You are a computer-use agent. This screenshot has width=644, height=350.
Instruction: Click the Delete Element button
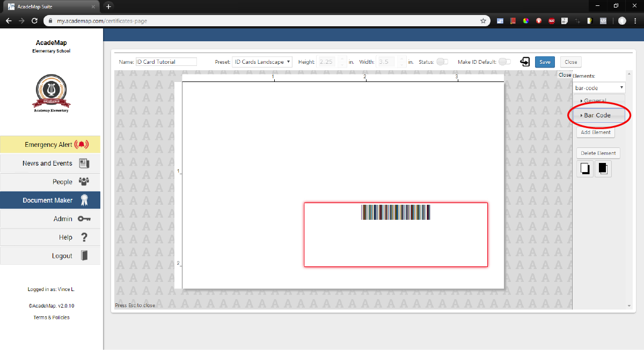tap(598, 153)
